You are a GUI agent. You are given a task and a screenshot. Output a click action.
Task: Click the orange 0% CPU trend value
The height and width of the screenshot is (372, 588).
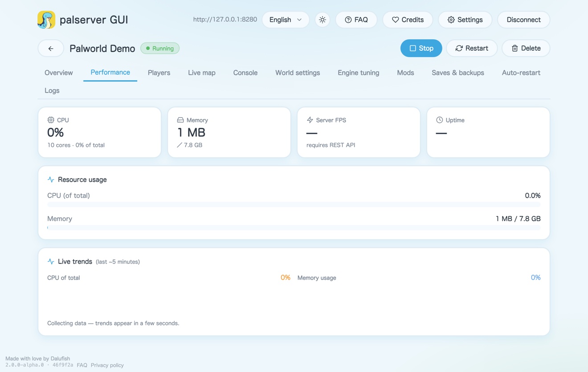(x=286, y=278)
